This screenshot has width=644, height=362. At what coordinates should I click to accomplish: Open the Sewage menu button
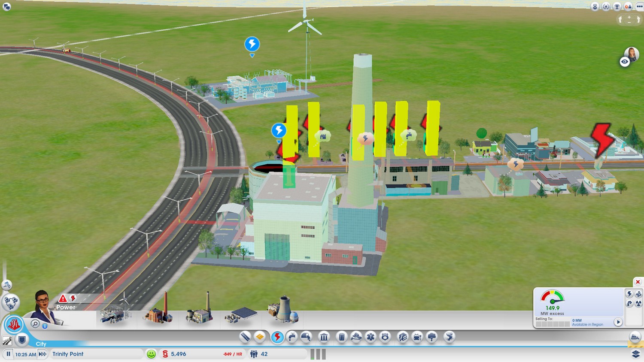click(306, 337)
